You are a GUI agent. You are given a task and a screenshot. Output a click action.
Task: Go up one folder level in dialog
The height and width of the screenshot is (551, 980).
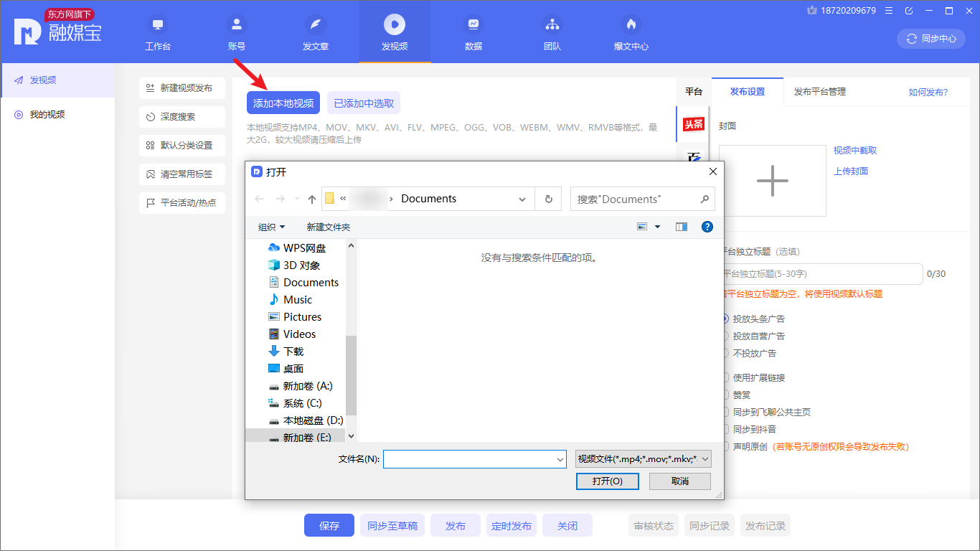pyautogui.click(x=312, y=199)
